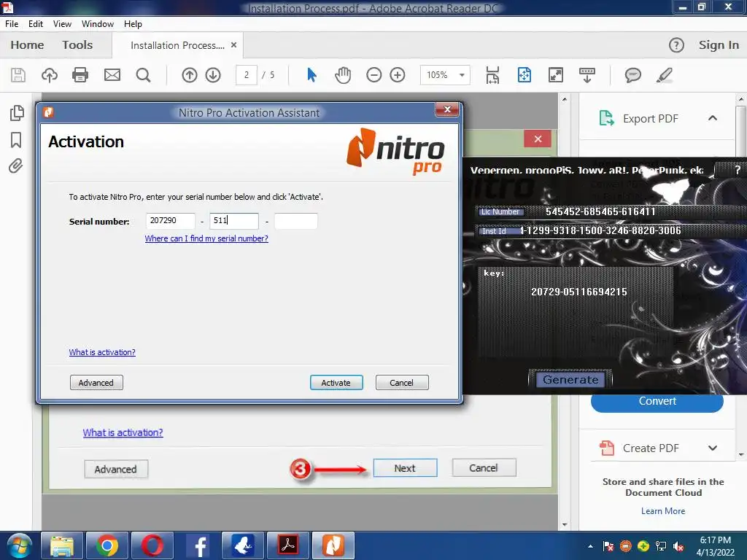Close the Installation Process tab
Image resolution: width=747 pixels, height=560 pixels.
click(234, 44)
